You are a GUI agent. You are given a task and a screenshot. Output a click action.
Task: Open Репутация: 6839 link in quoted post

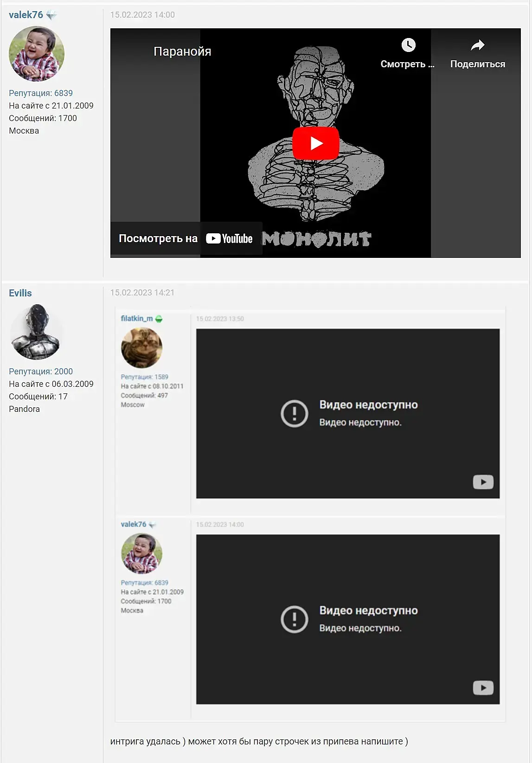144,583
